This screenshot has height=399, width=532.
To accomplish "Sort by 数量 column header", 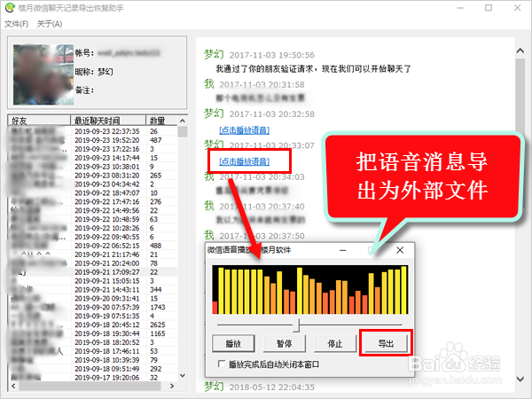I will pos(161,121).
